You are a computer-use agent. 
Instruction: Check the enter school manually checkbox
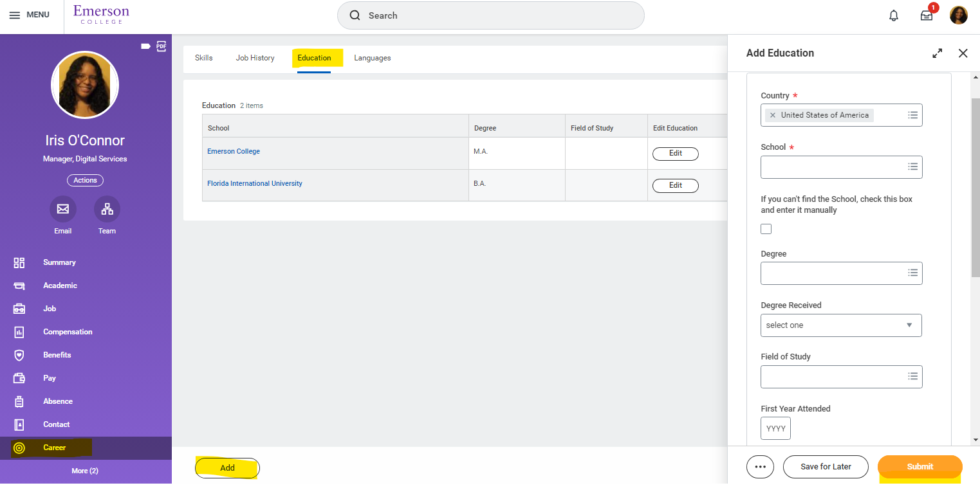pyautogui.click(x=766, y=229)
